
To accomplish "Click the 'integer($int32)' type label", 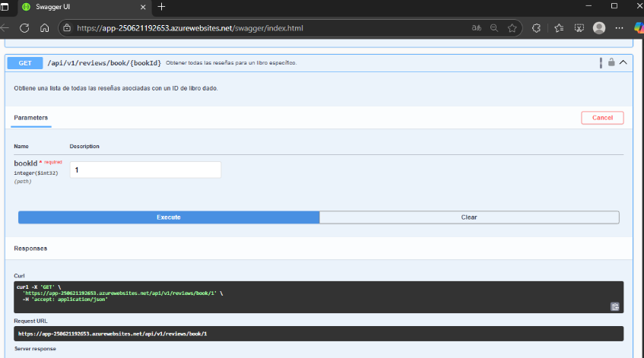I will click(36, 173).
